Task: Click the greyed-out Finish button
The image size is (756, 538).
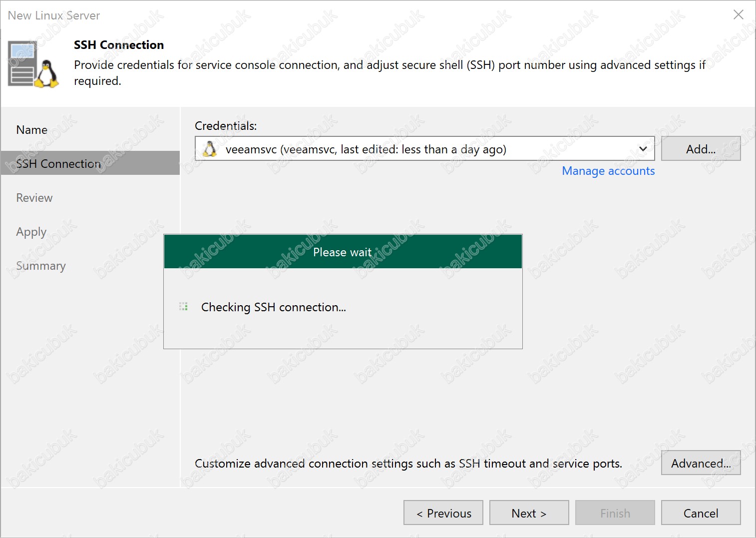Action: [x=615, y=513]
